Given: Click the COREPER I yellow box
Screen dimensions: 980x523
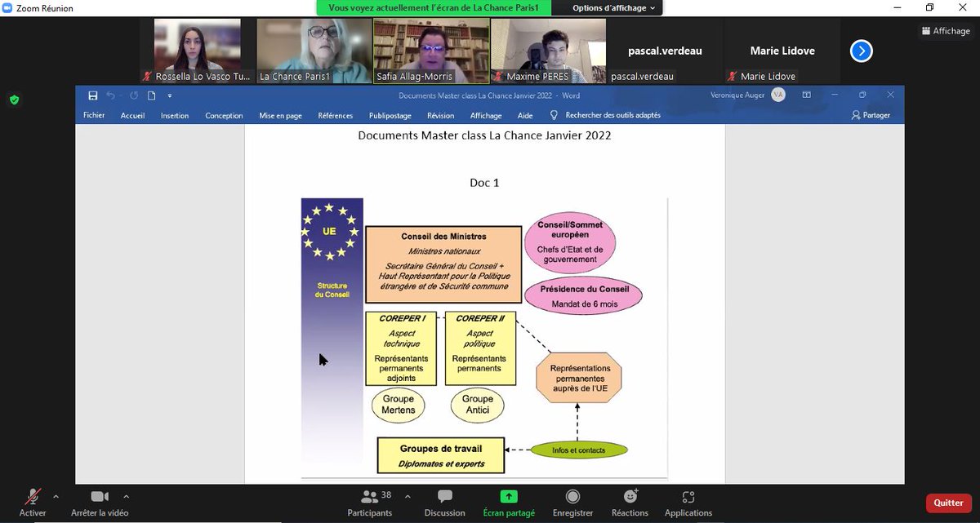Looking at the screenshot, I should [x=401, y=348].
